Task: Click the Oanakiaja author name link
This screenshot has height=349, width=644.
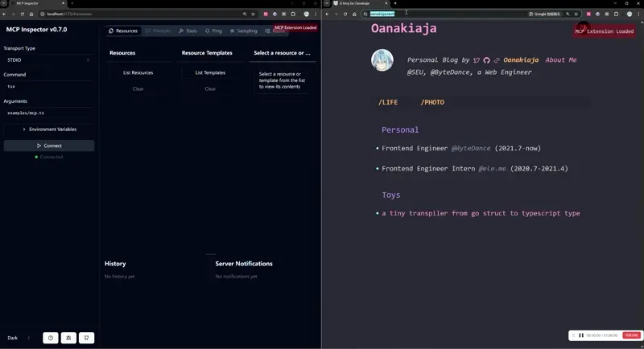Action: click(x=521, y=60)
